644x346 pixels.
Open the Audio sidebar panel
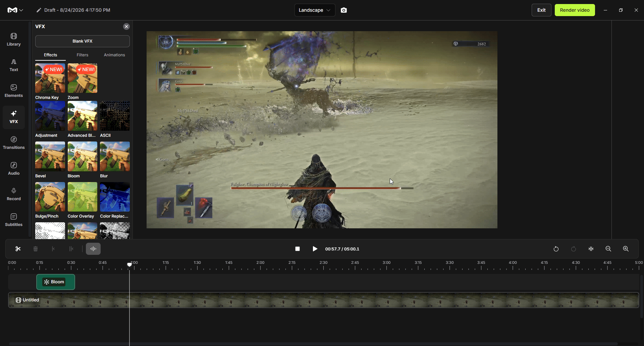point(14,169)
